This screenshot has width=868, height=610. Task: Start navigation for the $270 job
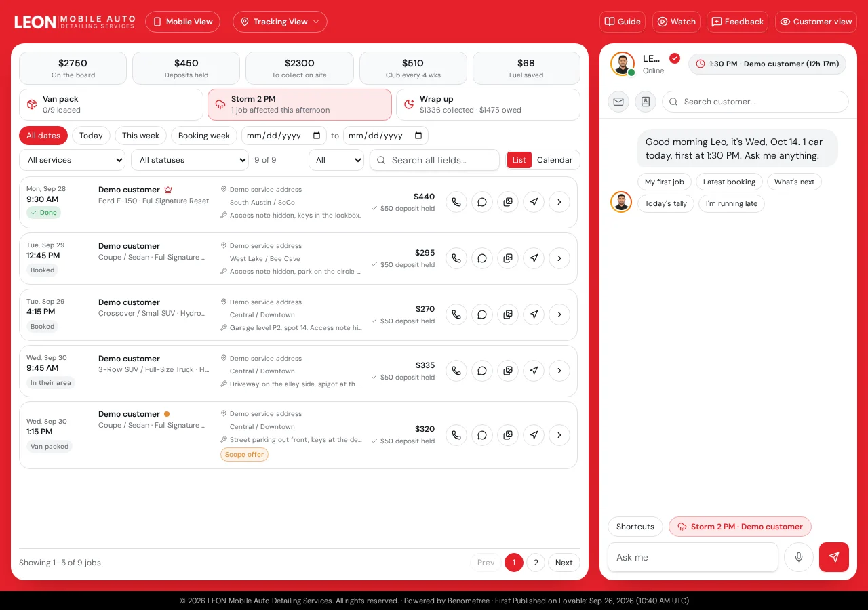point(534,314)
